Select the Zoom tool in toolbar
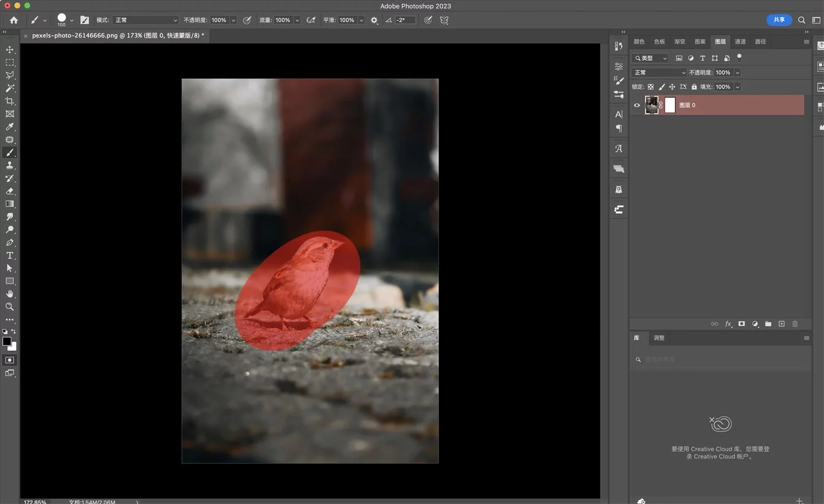This screenshot has height=504, width=824. click(x=10, y=307)
